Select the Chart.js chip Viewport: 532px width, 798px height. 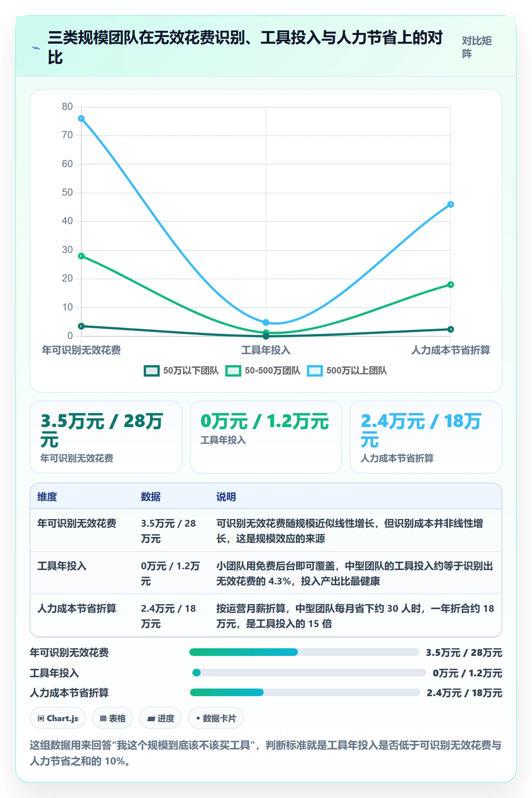[x=58, y=718]
